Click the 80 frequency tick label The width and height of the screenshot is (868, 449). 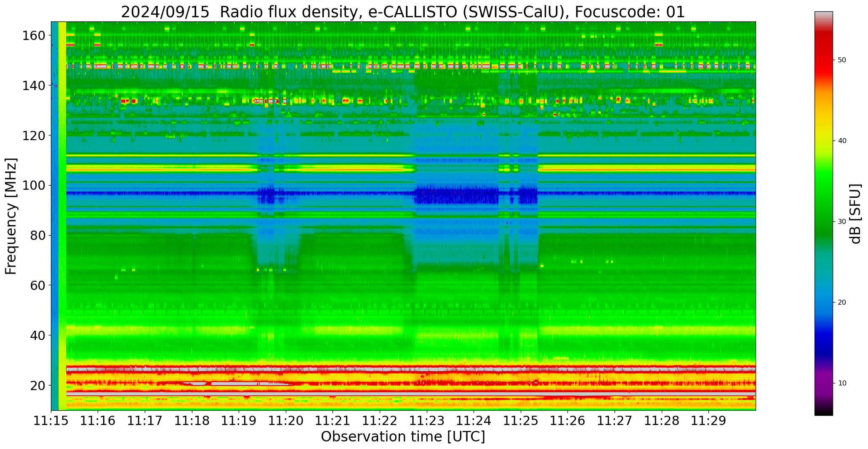(x=38, y=235)
